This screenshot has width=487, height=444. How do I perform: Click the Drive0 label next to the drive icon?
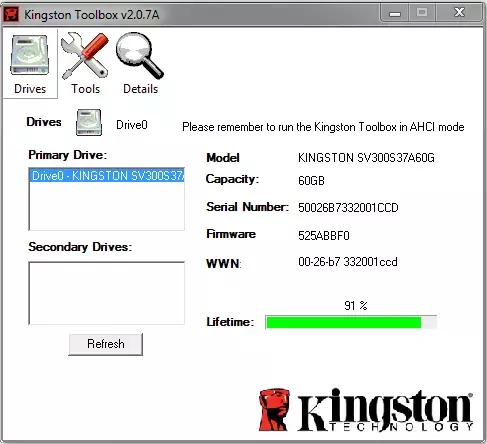click(x=132, y=125)
